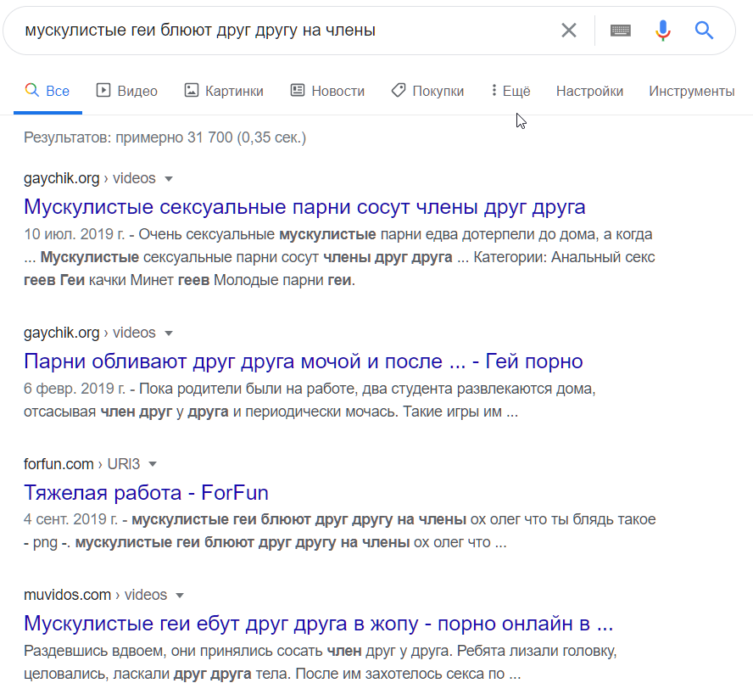Open the Инструменты search tools
This screenshot has height=700, width=753.
pos(691,91)
